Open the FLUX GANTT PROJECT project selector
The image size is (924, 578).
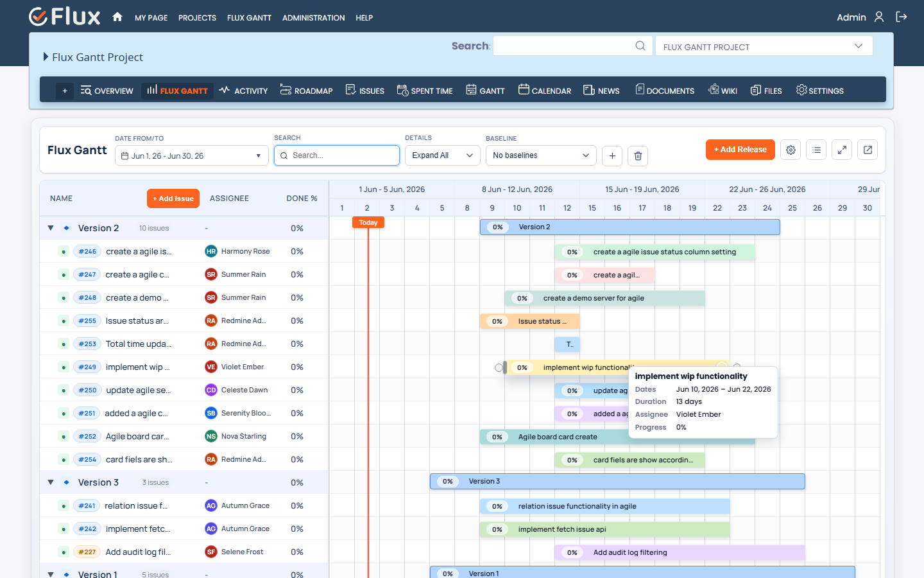764,46
